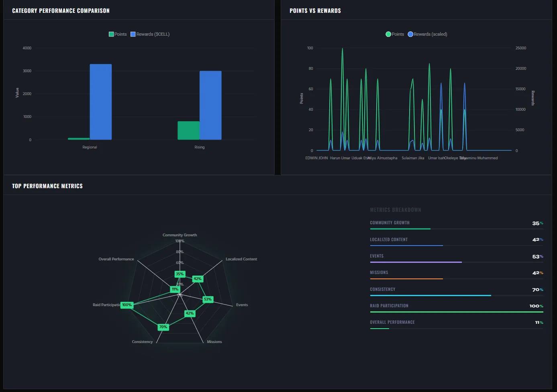Click the 53% Events radar point
This screenshot has height=392, width=557.
[208, 299]
